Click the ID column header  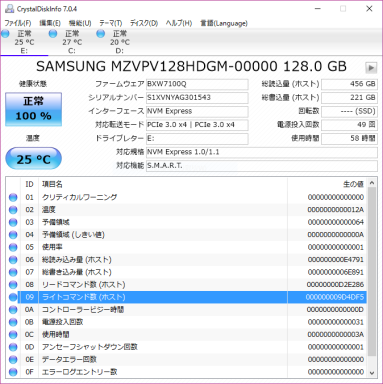[x=30, y=184]
